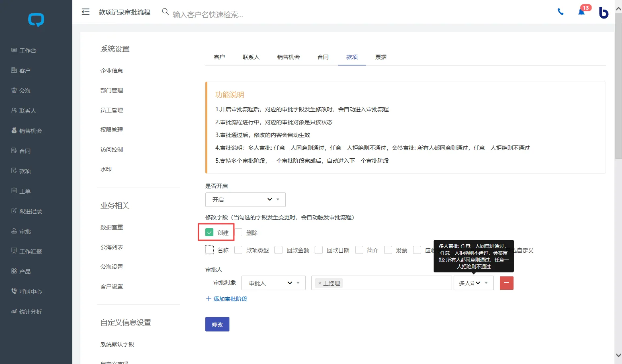Open 公海列表 under 业务相关
Image resolution: width=622 pixels, height=364 pixels.
(x=112, y=247)
